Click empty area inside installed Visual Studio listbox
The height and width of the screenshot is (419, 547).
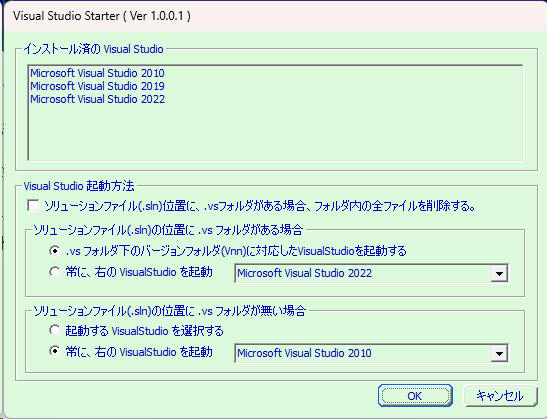pyautogui.click(x=276, y=133)
